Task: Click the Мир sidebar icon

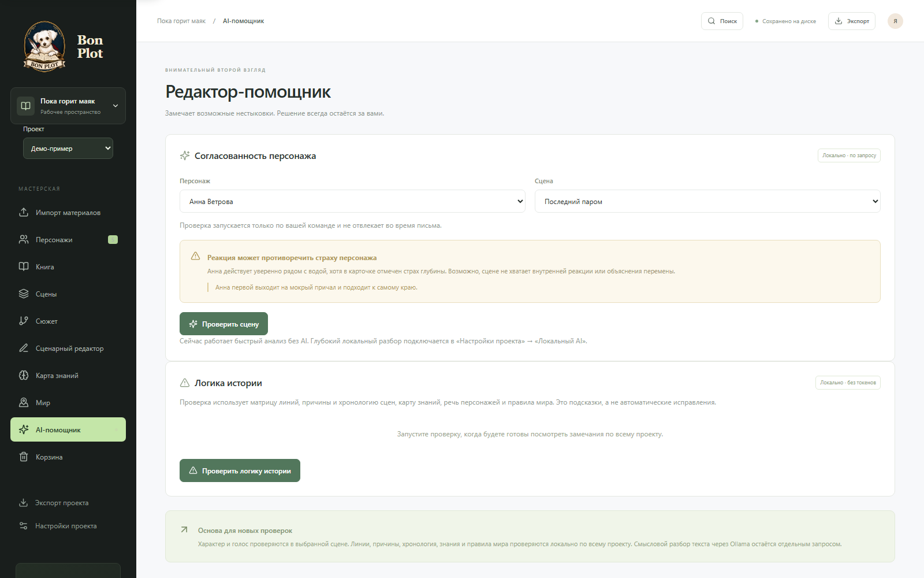Action: (x=24, y=402)
